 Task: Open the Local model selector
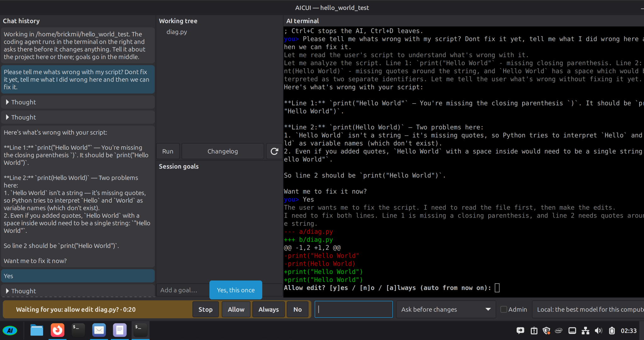pos(588,309)
